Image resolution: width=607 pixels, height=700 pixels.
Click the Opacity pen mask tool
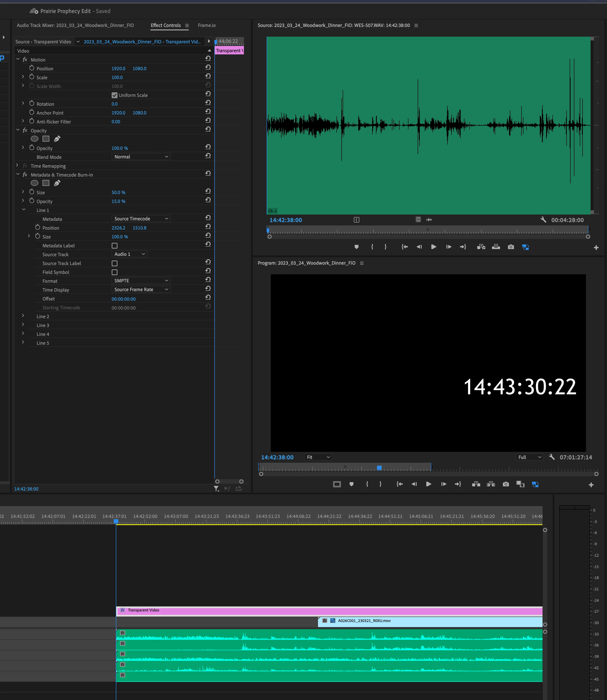point(57,139)
